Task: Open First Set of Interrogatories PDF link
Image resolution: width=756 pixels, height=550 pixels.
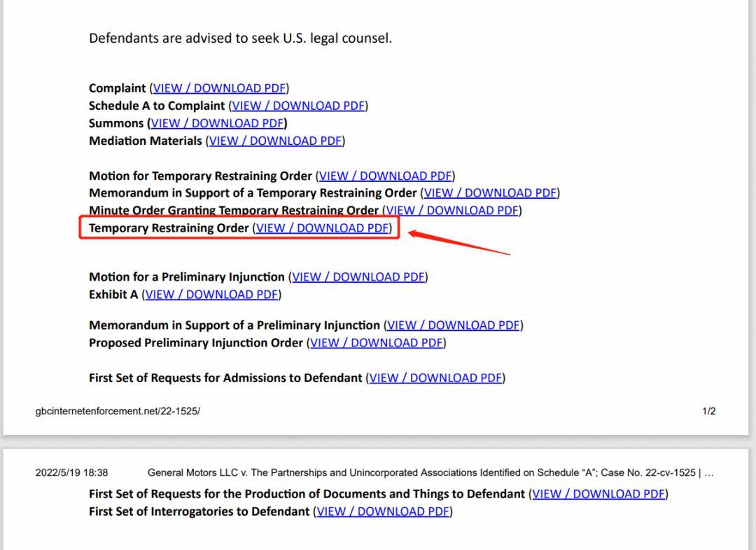Action: coord(382,512)
